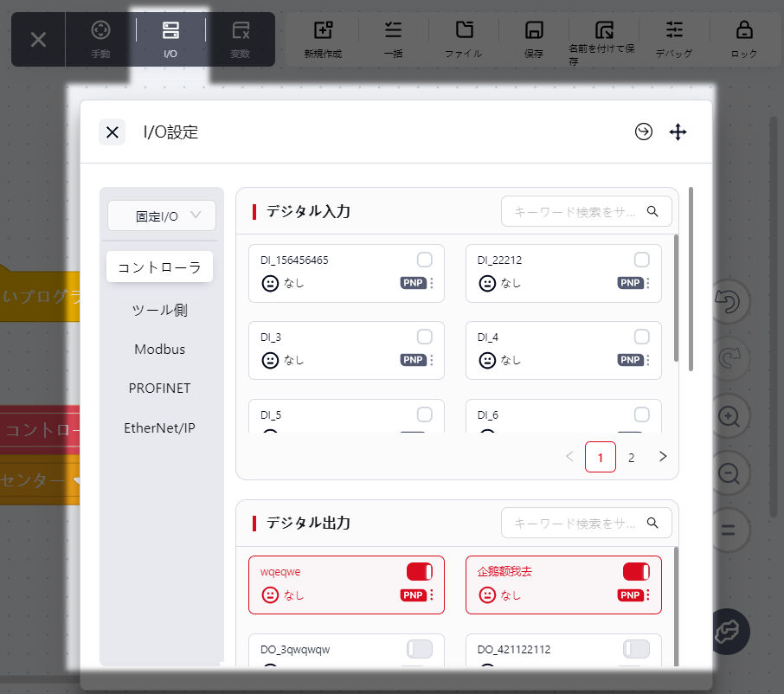Open three-dot menu for DI_22212
The width and height of the screenshot is (784, 694).
[648, 283]
